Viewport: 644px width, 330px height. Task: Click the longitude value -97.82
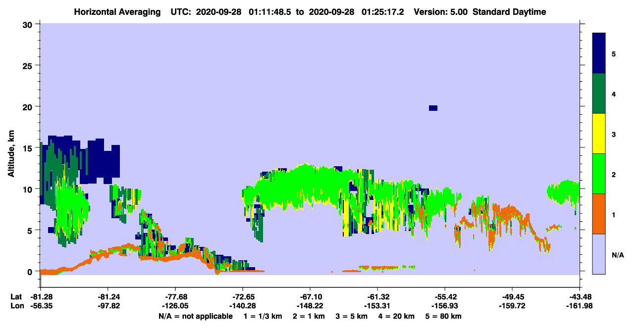click(108, 306)
